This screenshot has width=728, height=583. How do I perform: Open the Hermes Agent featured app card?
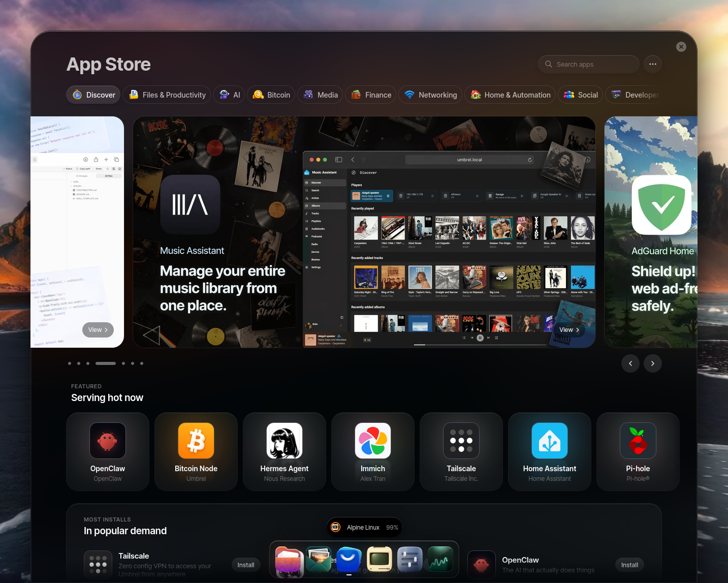click(x=284, y=451)
